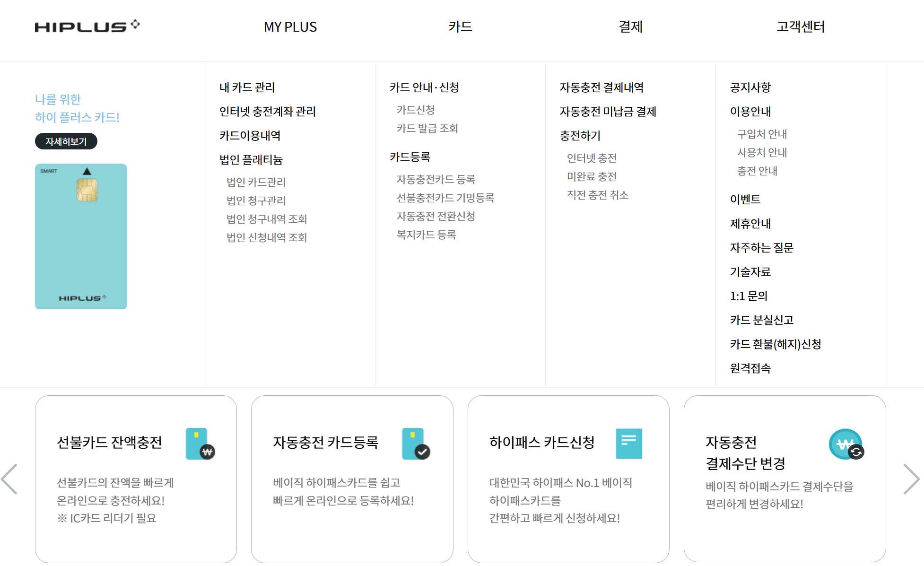
Task: Select 인터넷 충전 under 충전하기
Action: 591,158
